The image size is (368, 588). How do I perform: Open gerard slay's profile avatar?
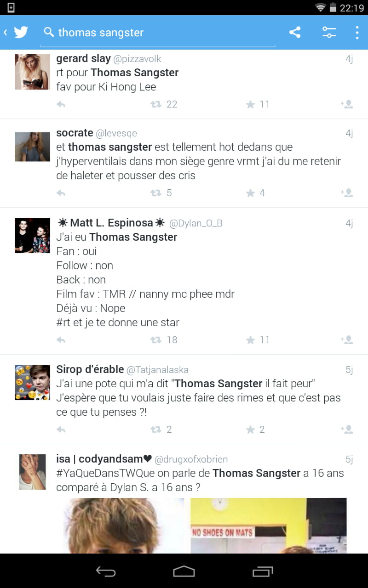pyautogui.click(x=32, y=72)
